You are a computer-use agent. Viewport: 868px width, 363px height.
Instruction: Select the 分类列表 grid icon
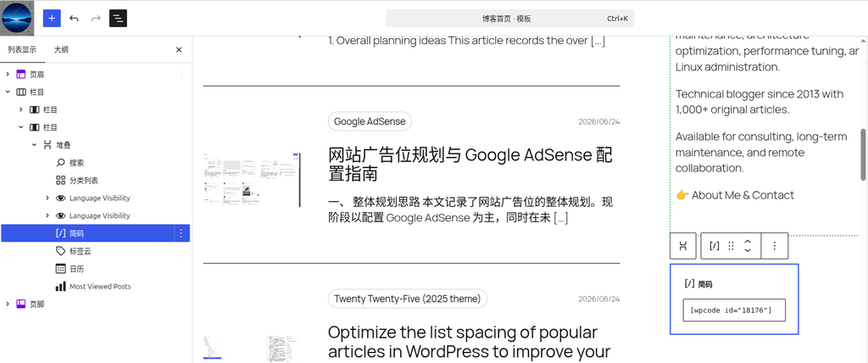coord(61,180)
